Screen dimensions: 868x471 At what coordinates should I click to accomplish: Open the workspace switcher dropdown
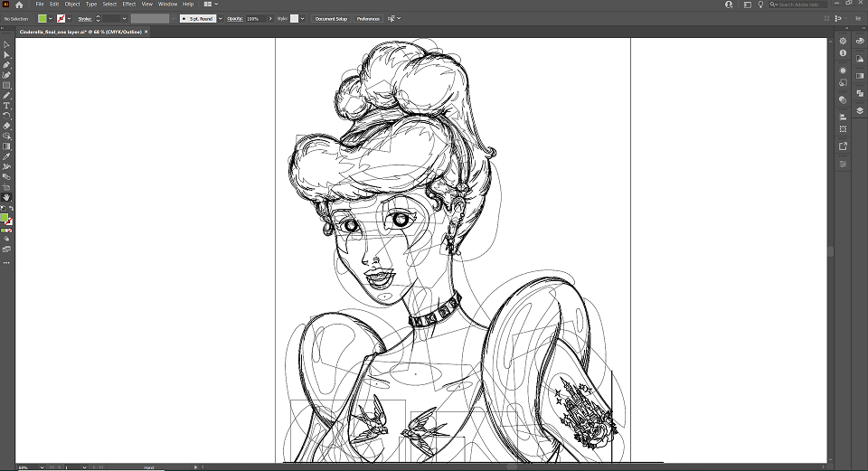(211, 4)
